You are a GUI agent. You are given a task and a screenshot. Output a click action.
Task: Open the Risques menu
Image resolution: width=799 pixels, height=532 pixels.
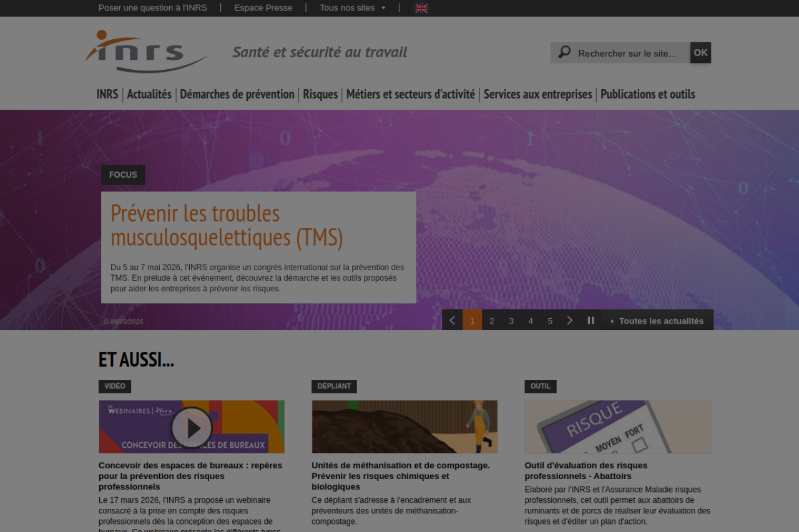pyautogui.click(x=320, y=94)
